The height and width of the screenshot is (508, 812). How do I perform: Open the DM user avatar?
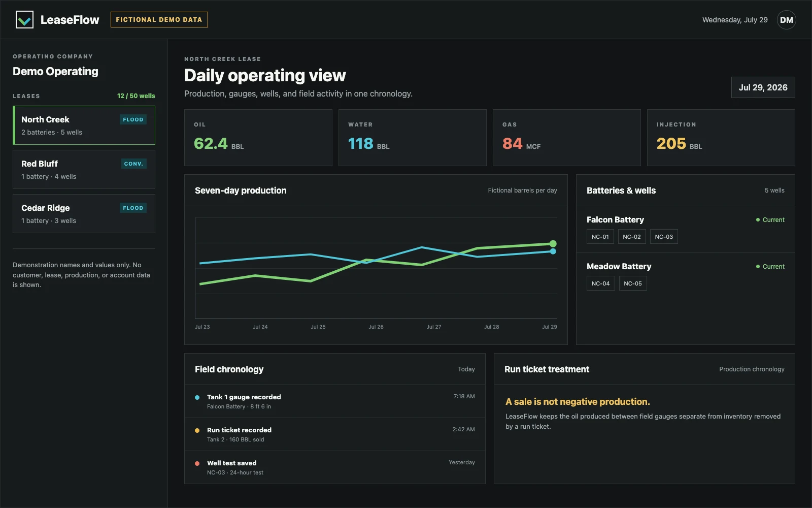click(786, 20)
